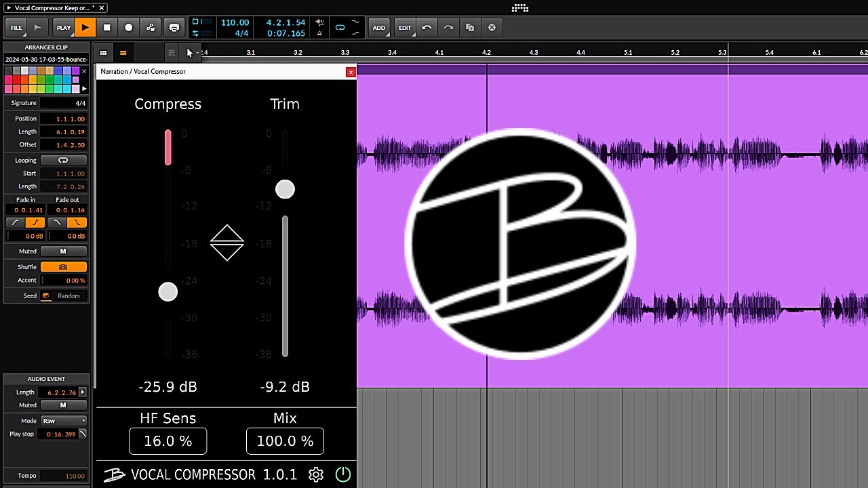Click the Fade in time 0.0.1.41
This screenshot has width=868, height=488.
pyautogui.click(x=25, y=210)
